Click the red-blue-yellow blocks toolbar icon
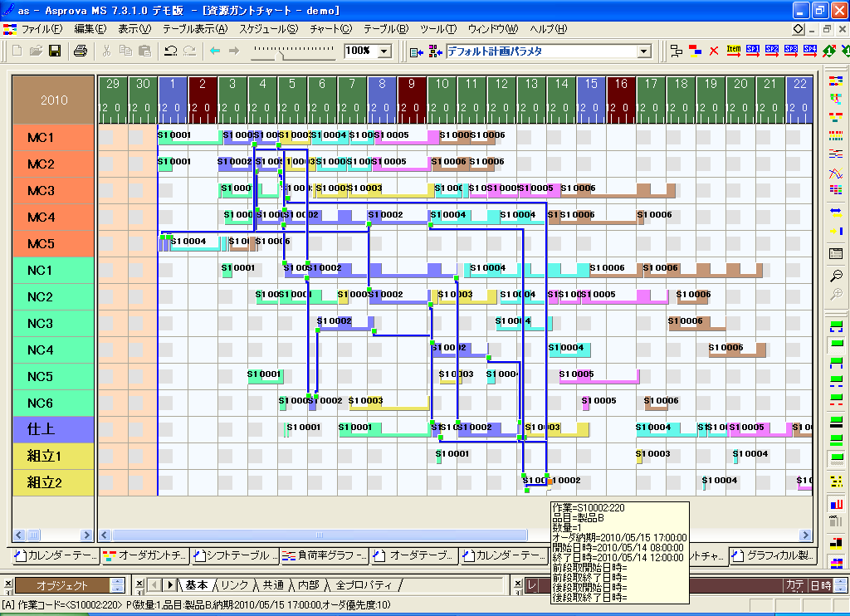The image size is (850, 616). click(695, 51)
